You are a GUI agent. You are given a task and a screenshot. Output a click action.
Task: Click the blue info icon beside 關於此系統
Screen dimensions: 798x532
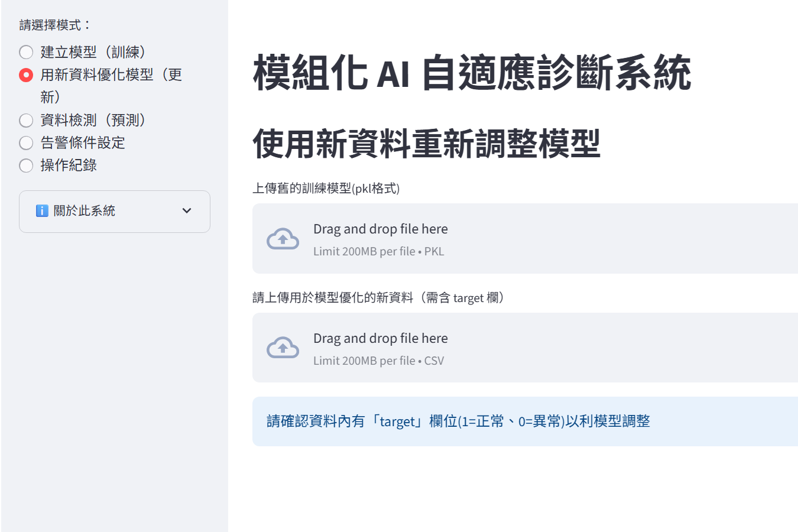click(42, 211)
